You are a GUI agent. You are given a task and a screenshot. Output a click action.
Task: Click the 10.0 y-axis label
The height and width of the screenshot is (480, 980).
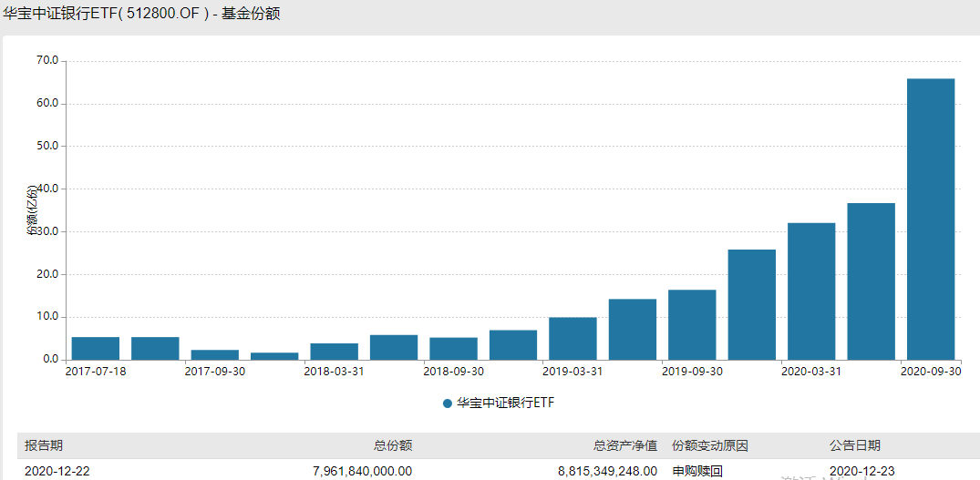48,317
